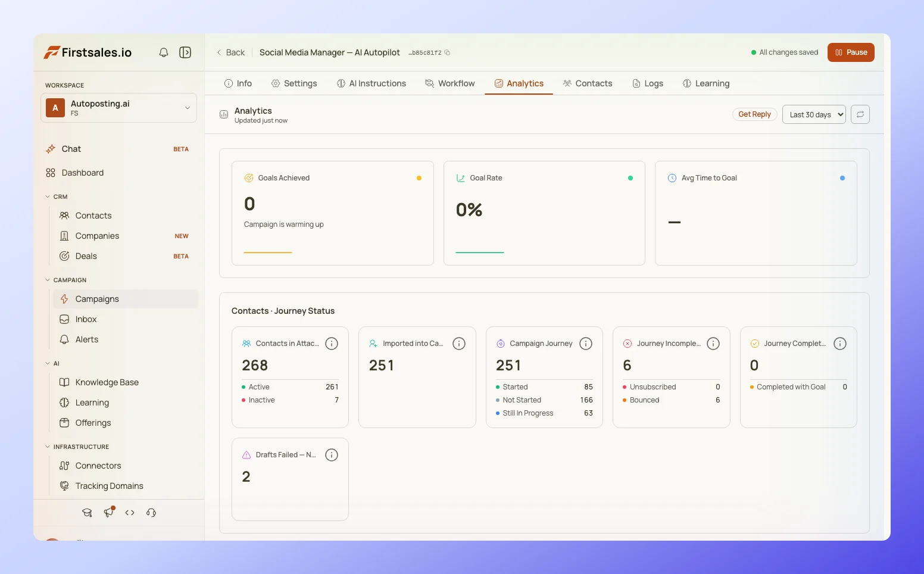Image resolution: width=924 pixels, height=574 pixels.
Task: Click Campaign is warming up text
Action: [284, 224]
